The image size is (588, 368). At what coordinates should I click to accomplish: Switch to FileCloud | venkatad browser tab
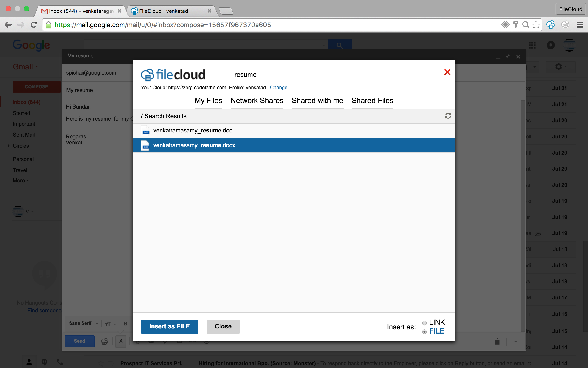pos(170,11)
